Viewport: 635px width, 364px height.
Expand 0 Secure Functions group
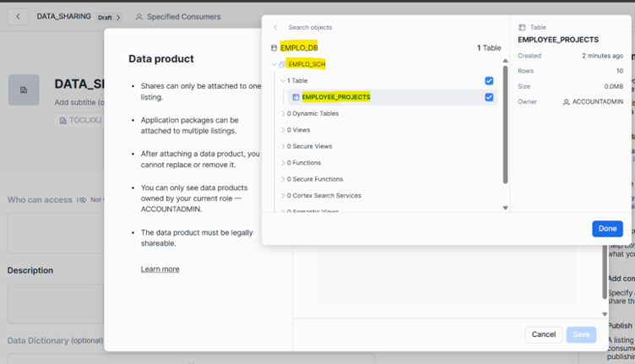coord(283,179)
